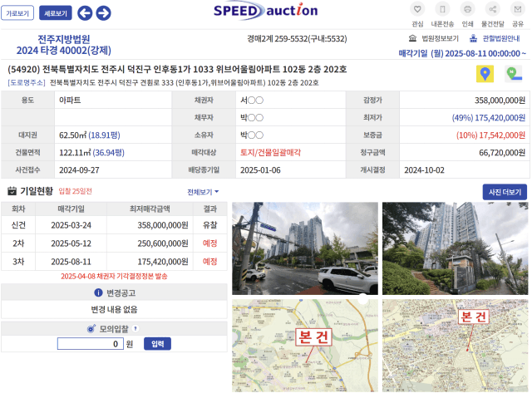Click land area 62.50㎡ (18.91평)
Image resolution: width=532 pixels, height=393 pixels.
[90, 135]
